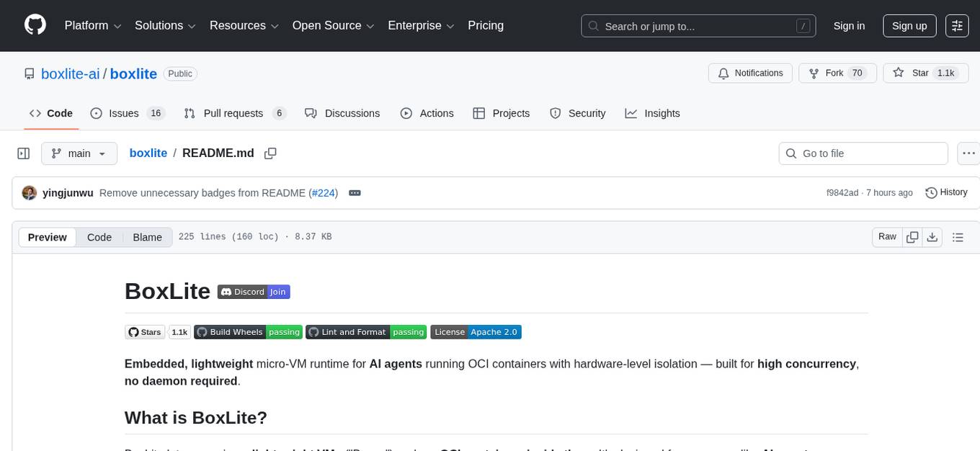
Task: Expand the Open Source navigation menu
Action: (333, 26)
